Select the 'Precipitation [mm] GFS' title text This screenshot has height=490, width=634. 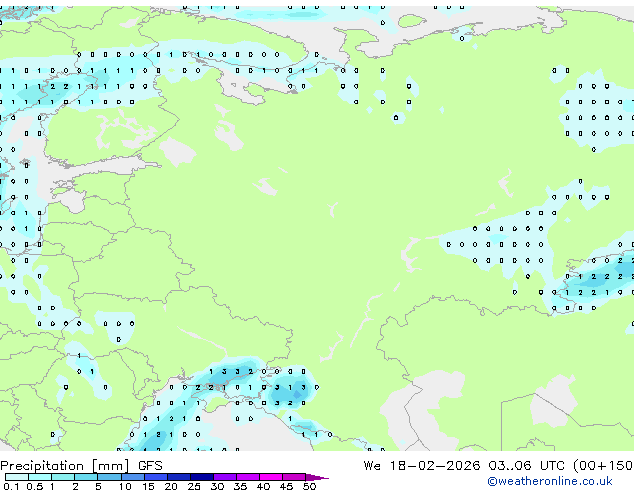pyautogui.click(x=81, y=466)
